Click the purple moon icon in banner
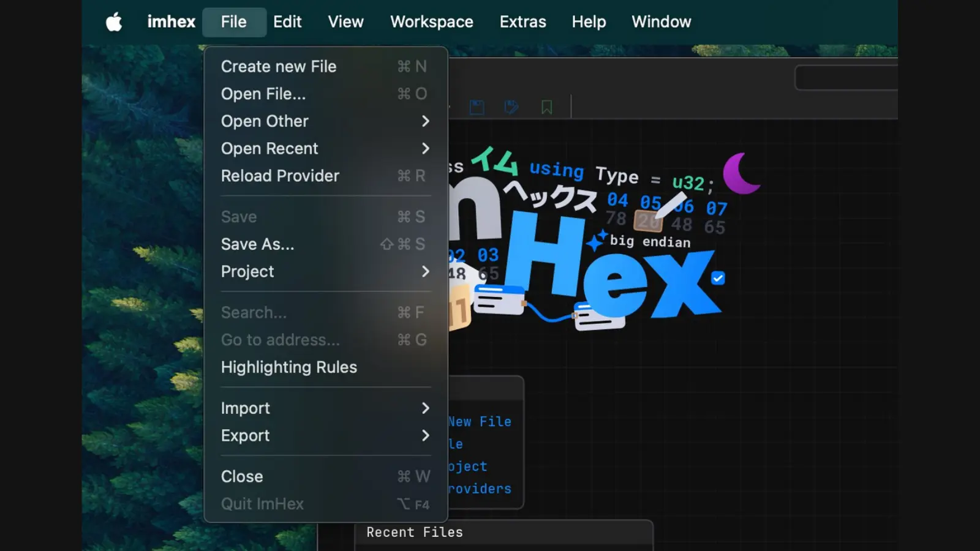Viewport: 980px width, 551px height. pyautogui.click(x=740, y=173)
